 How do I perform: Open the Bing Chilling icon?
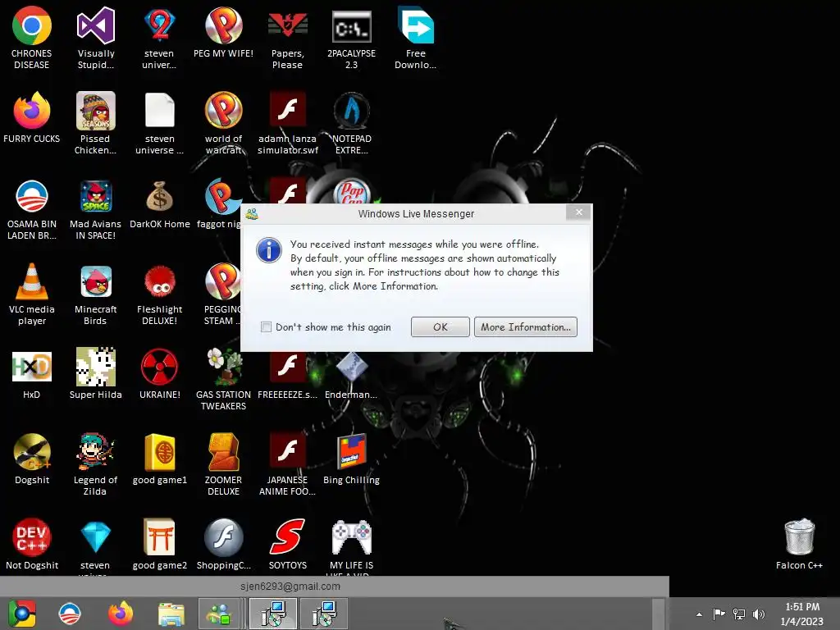pos(351,459)
